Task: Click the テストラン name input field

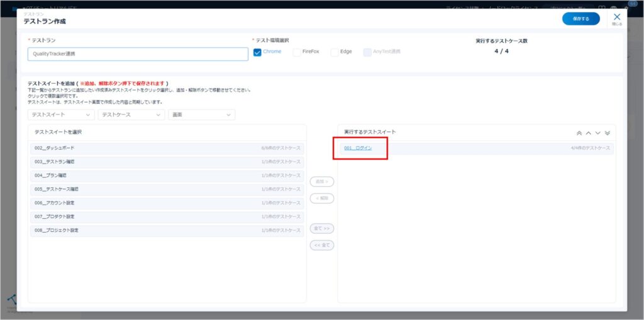Action: [138, 54]
